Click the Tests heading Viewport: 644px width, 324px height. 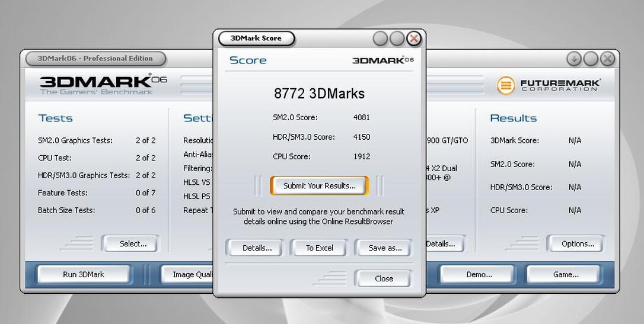pyautogui.click(x=56, y=118)
